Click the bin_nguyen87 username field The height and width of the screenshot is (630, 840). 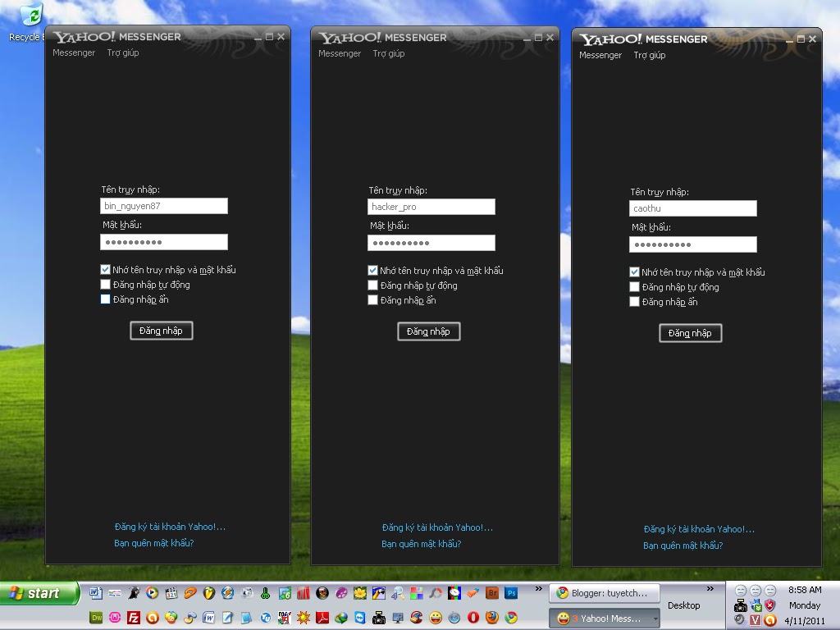(x=164, y=206)
